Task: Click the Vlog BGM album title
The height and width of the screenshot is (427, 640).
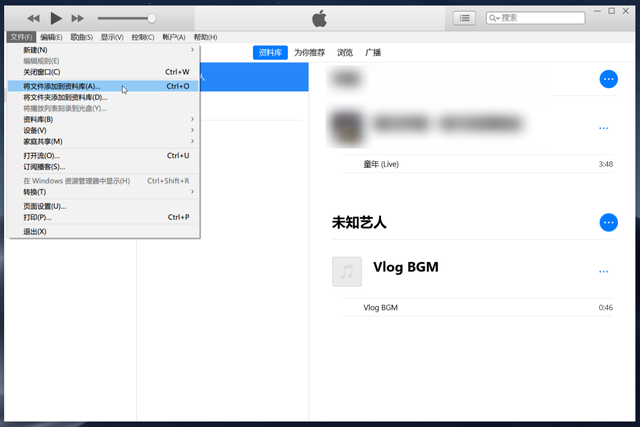Action: (x=406, y=267)
